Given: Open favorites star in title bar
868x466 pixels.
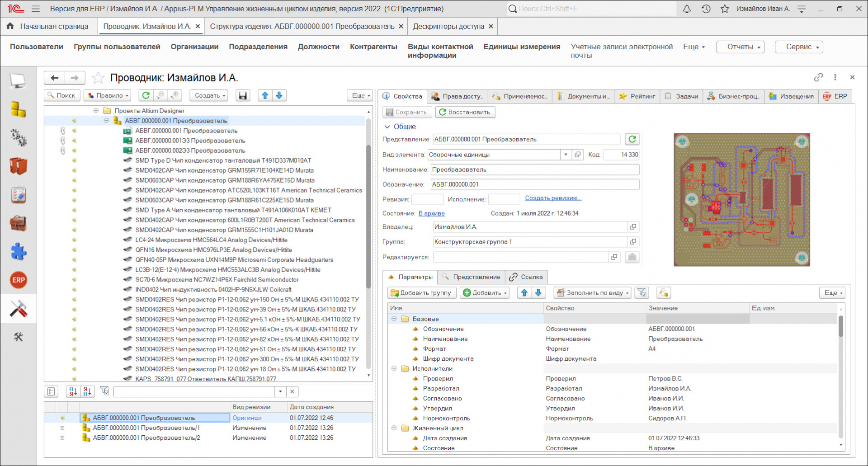Looking at the screenshot, I should point(725,9).
